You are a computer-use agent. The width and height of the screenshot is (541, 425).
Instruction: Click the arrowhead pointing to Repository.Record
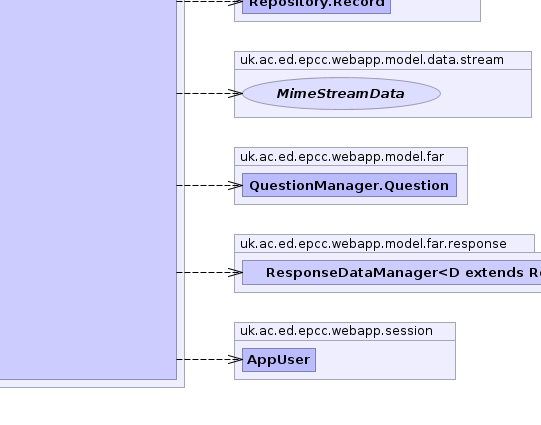[x=236, y=2]
